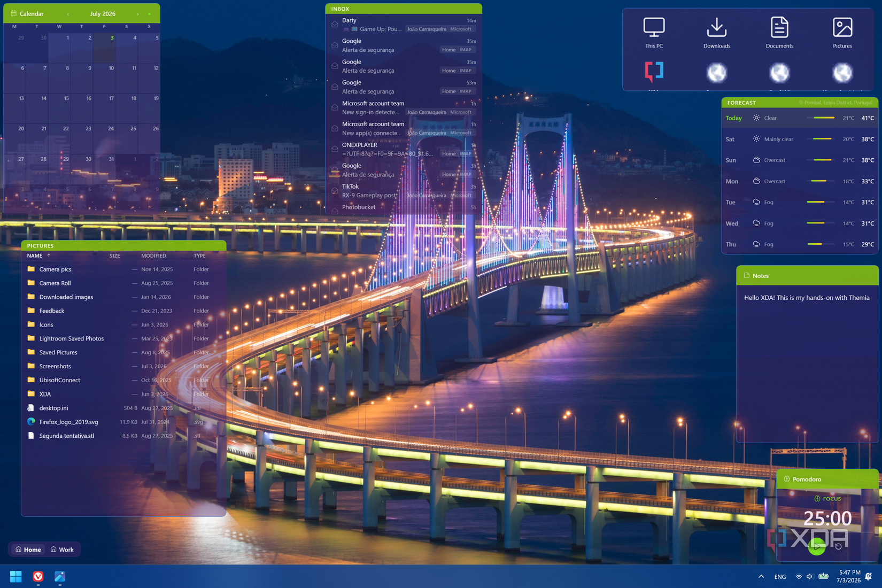
Task: Open the clock showing 5:47 PM
Action: (x=849, y=576)
